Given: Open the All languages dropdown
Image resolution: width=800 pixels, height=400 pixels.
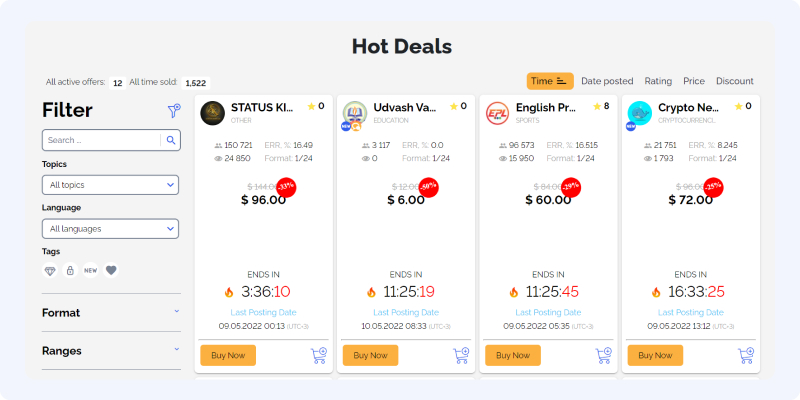Looking at the screenshot, I should 110,229.
